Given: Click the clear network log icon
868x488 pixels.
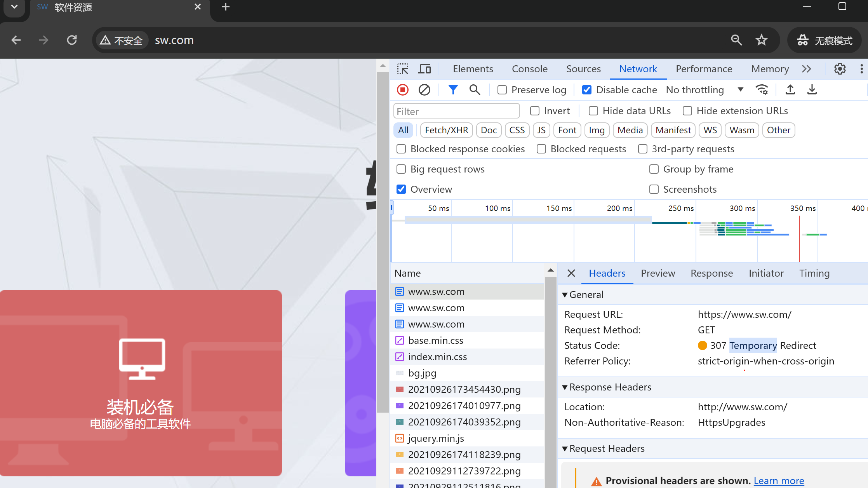Looking at the screenshot, I should (x=425, y=89).
